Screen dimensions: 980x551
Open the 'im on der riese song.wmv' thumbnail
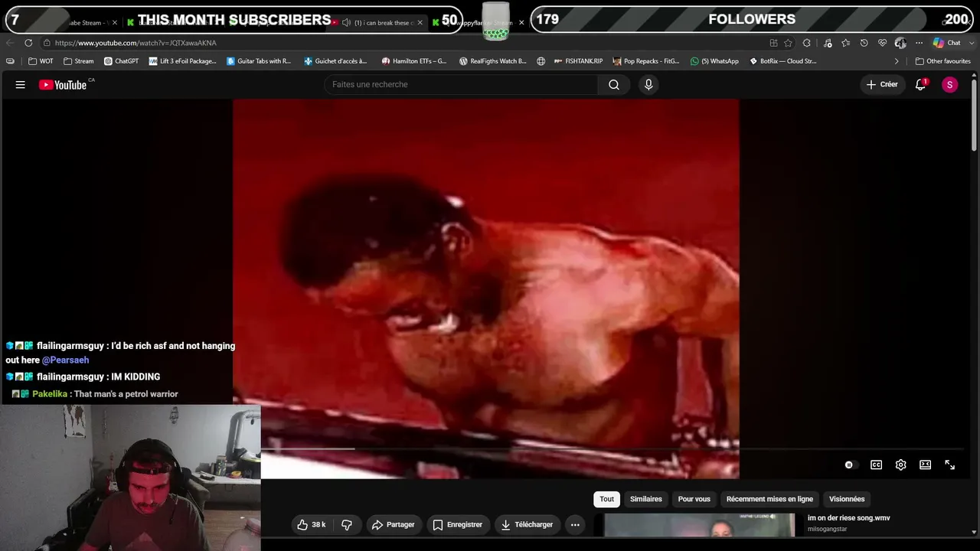tap(700, 525)
